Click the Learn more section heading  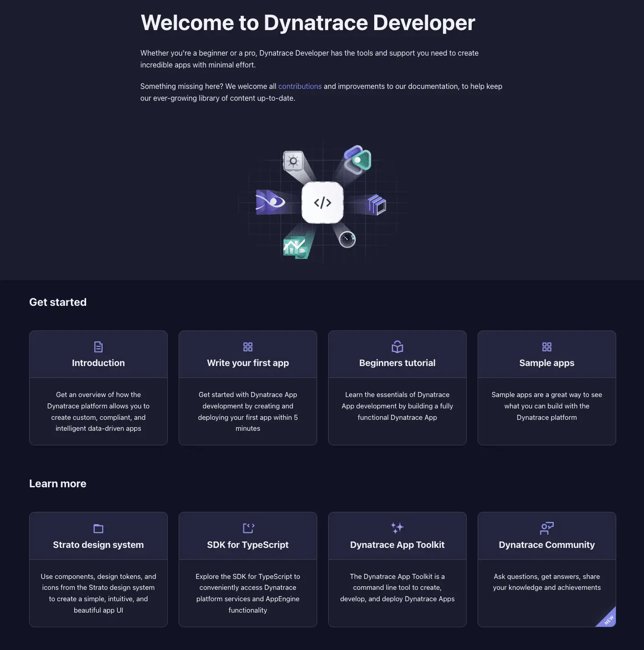pyautogui.click(x=58, y=484)
